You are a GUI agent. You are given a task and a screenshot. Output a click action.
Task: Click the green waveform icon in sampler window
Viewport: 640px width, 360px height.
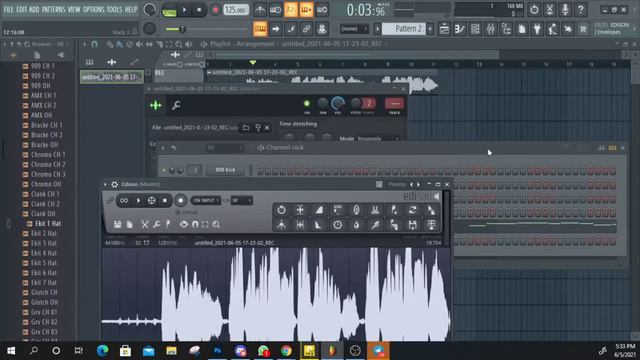(x=156, y=105)
